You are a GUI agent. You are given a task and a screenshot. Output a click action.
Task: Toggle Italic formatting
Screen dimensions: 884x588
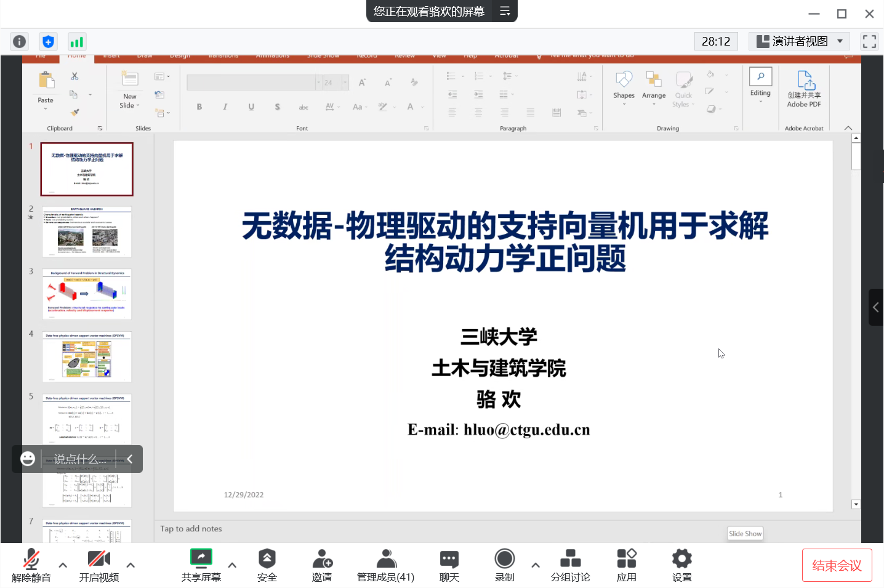pyautogui.click(x=225, y=107)
